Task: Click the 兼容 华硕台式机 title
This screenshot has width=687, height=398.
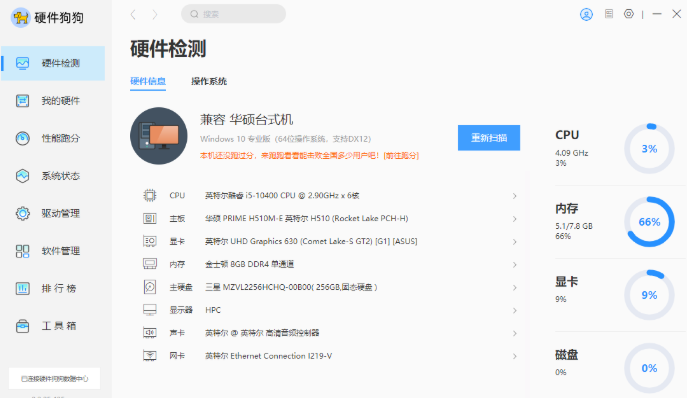Action: point(247,119)
